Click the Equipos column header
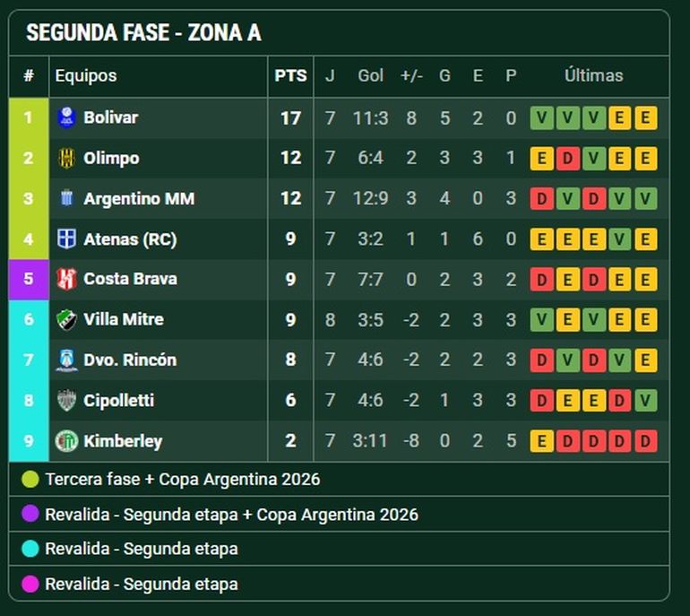The width and height of the screenshot is (690, 616). 86,76
